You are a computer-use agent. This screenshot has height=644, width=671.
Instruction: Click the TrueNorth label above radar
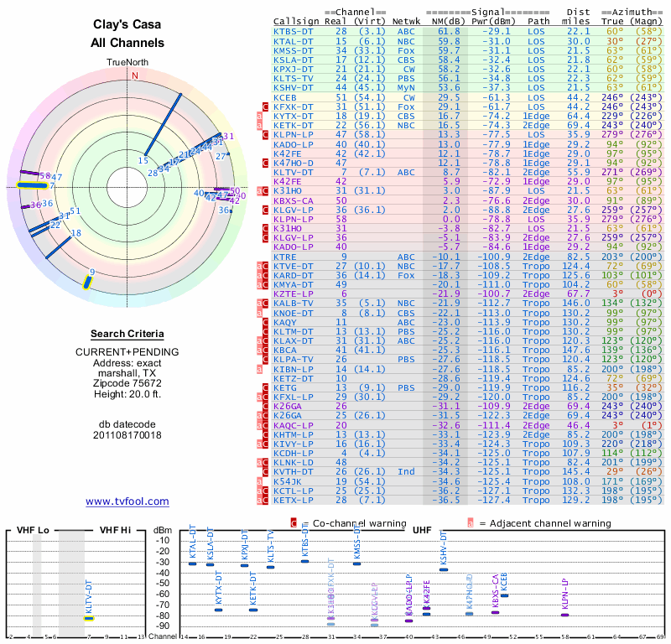[x=127, y=63]
